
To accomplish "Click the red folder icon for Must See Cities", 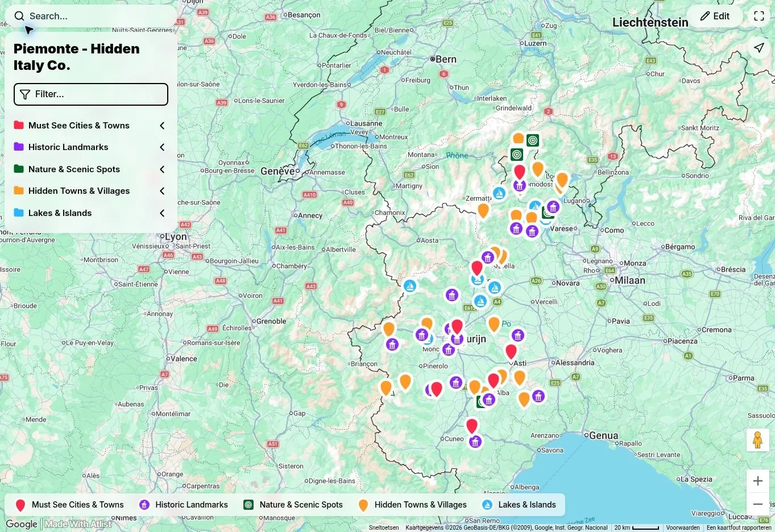I will (19, 125).
